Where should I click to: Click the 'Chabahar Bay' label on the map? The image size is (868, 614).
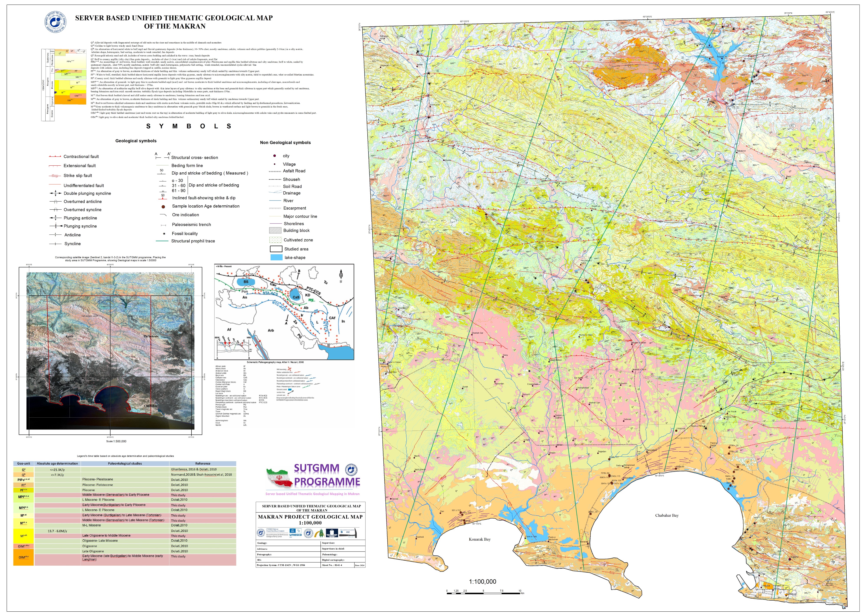pos(666,515)
